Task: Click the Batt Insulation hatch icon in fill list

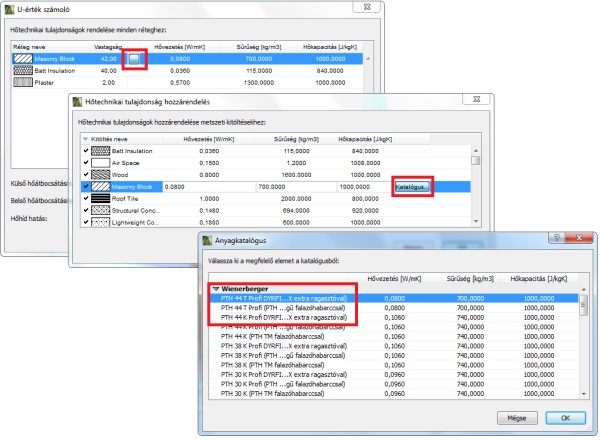Action: click(101, 151)
